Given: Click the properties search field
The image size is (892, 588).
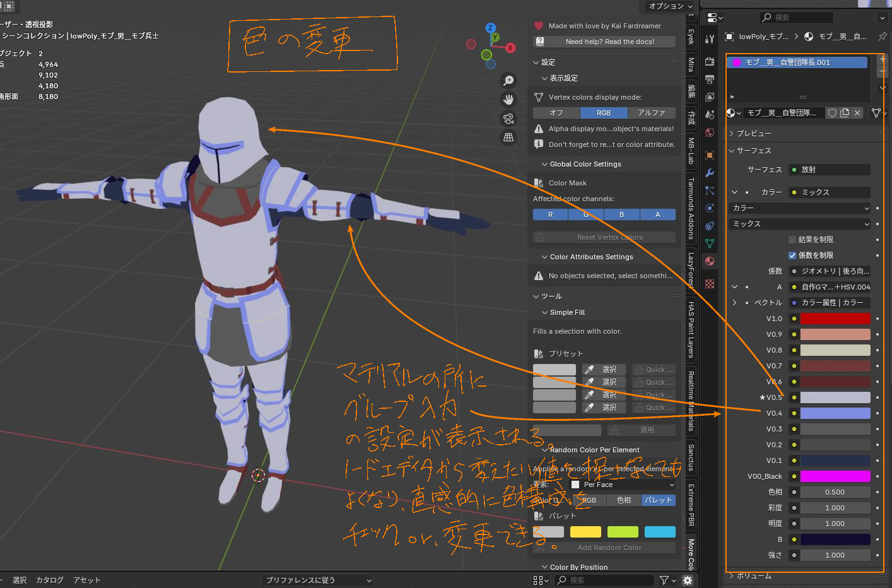Looking at the screenshot, I should (x=796, y=18).
